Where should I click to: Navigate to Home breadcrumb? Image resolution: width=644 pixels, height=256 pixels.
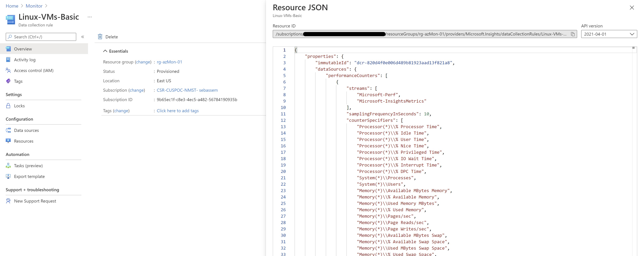(12, 6)
